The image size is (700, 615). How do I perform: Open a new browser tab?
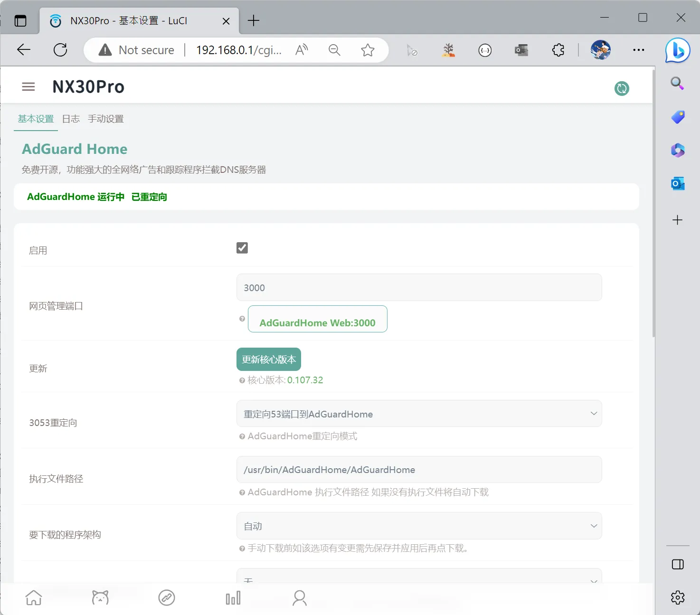(x=254, y=20)
